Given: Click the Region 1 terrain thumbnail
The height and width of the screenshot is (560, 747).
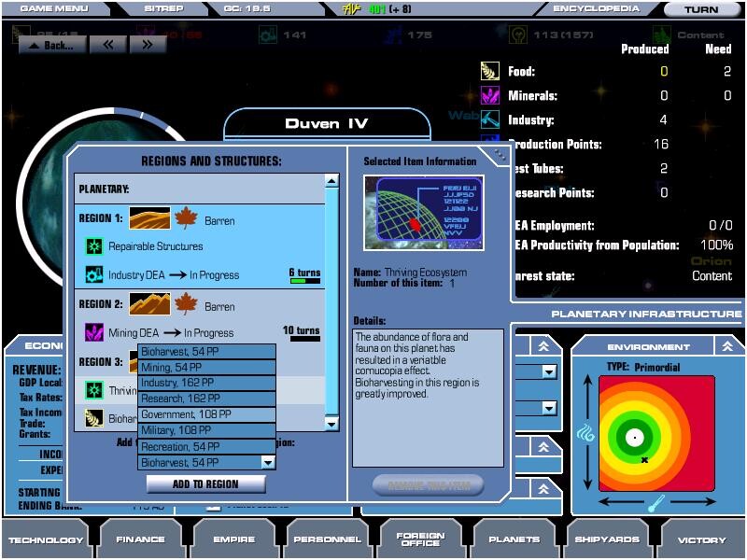Looking at the screenshot, I should pos(149,220).
